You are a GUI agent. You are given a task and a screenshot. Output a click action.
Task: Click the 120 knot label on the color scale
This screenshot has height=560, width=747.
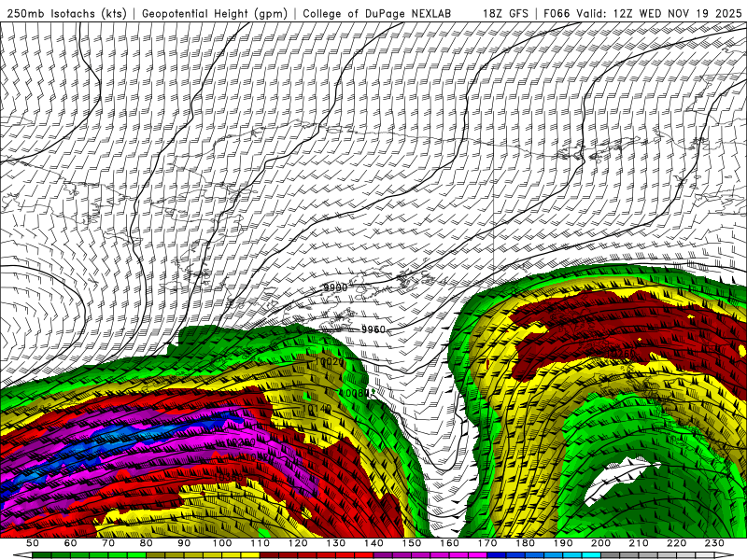pos(298,543)
